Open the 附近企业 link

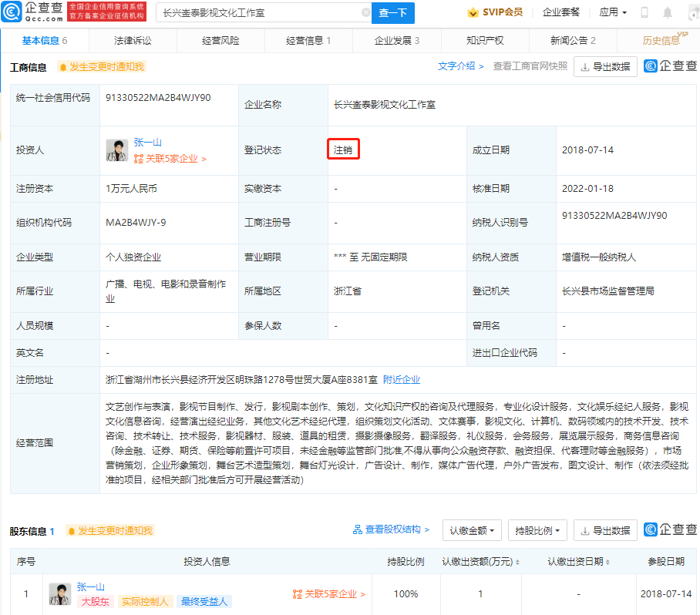click(x=402, y=380)
